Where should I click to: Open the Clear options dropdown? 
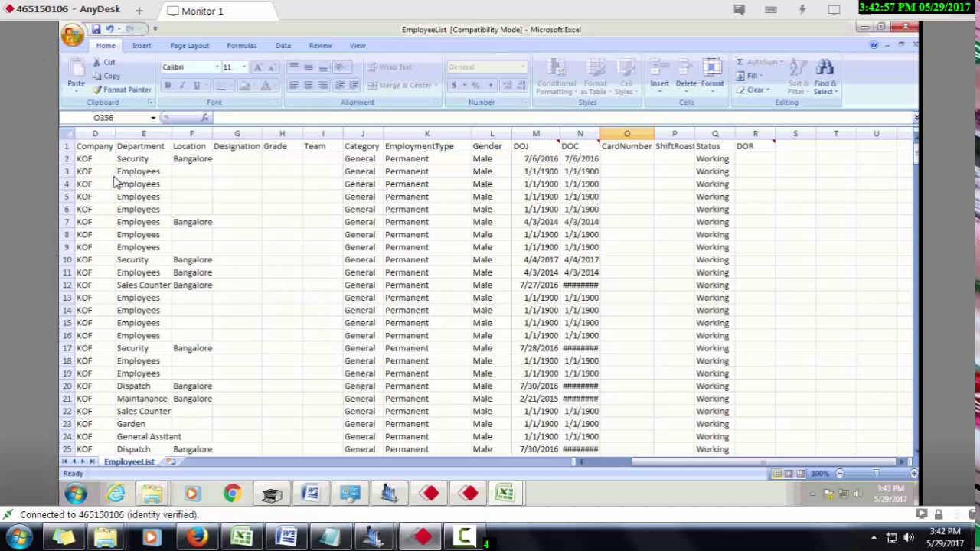coord(767,90)
